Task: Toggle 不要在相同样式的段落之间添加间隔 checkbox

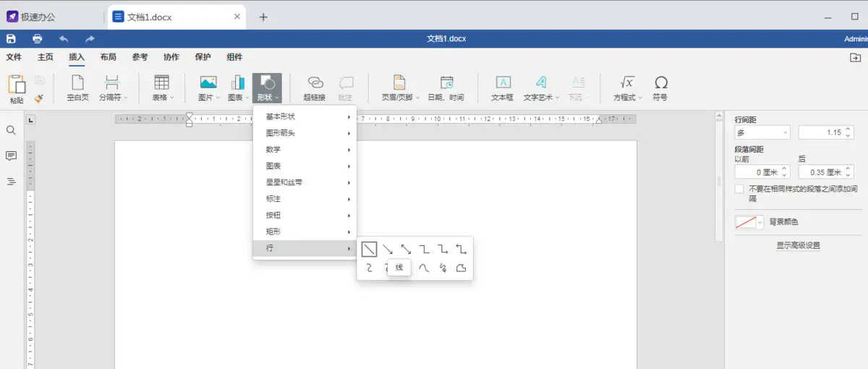Action: click(739, 189)
